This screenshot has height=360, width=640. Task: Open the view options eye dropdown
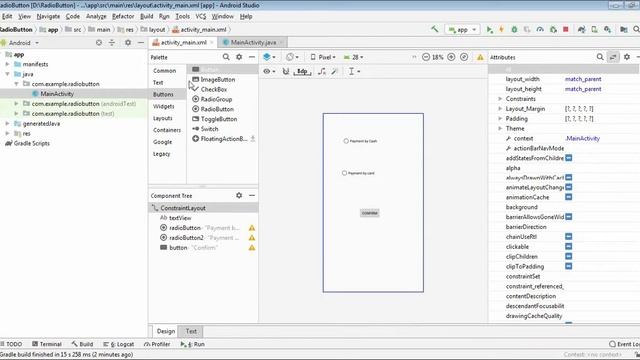tap(269, 71)
